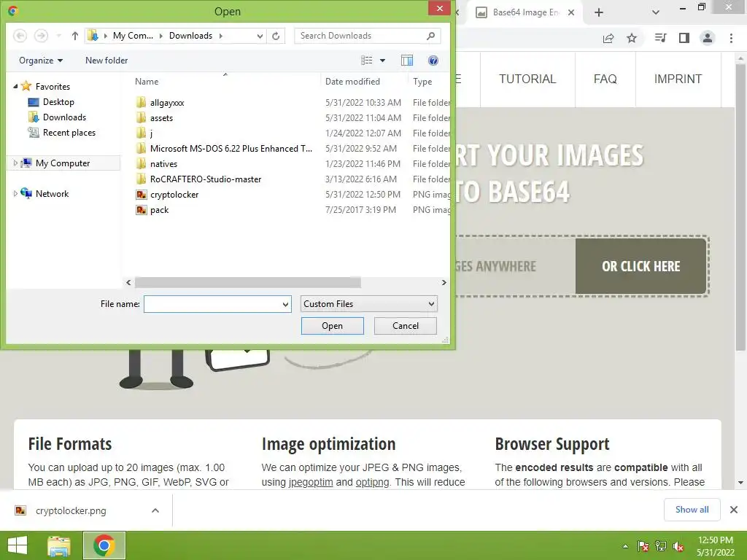The height and width of the screenshot is (560, 747).
Task: Close the Base64 Image Encoder tab
Action: click(570, 12)
